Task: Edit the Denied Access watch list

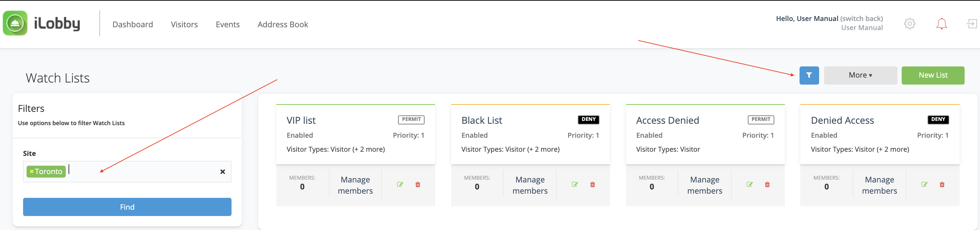Action: click(x=924, y=184)
